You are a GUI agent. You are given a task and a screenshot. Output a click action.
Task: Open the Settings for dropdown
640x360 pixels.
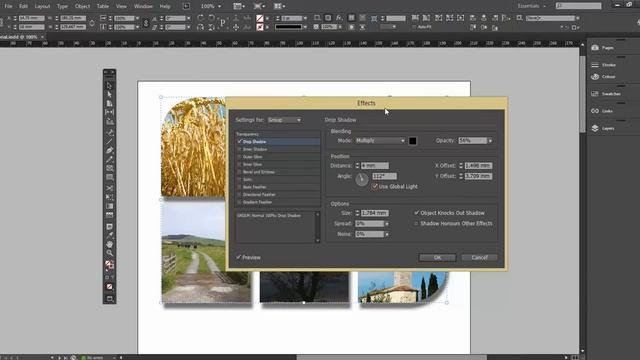[284, 120]
